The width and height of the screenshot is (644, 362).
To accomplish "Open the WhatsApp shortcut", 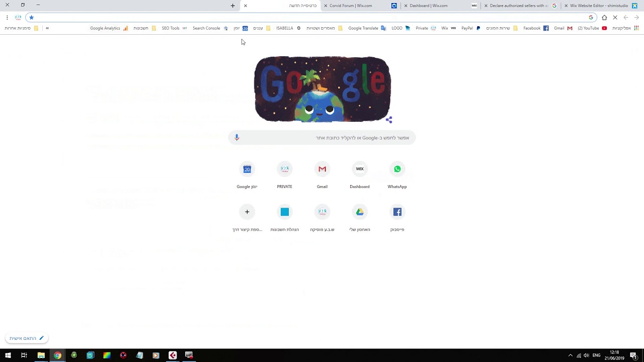I will [x=397, y=175].
